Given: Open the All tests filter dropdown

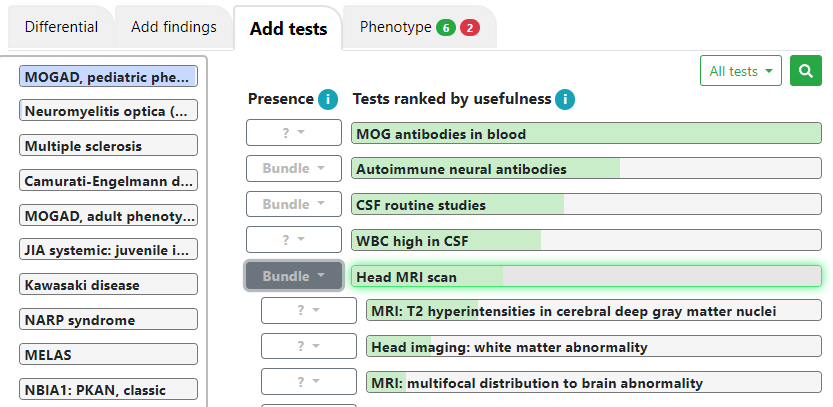Looking at the screenshot, I should [741, 71].
